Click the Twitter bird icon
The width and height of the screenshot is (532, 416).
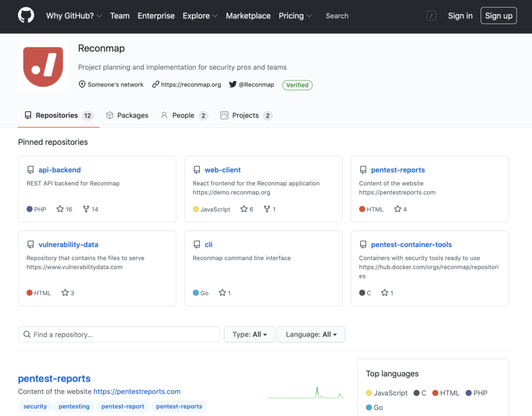232,85
